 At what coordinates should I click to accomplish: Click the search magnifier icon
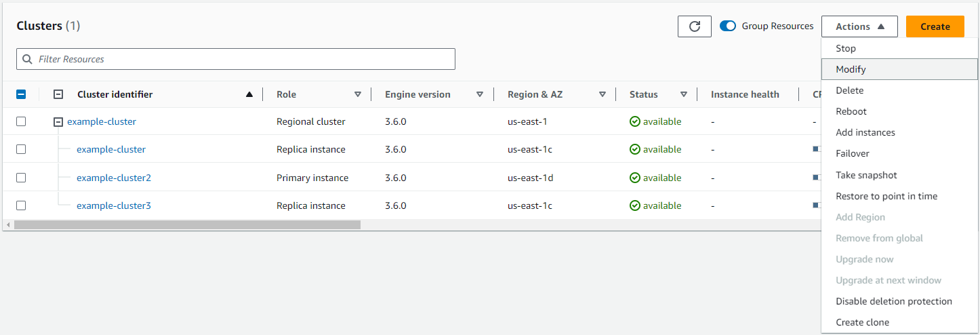tap(28, 59)
